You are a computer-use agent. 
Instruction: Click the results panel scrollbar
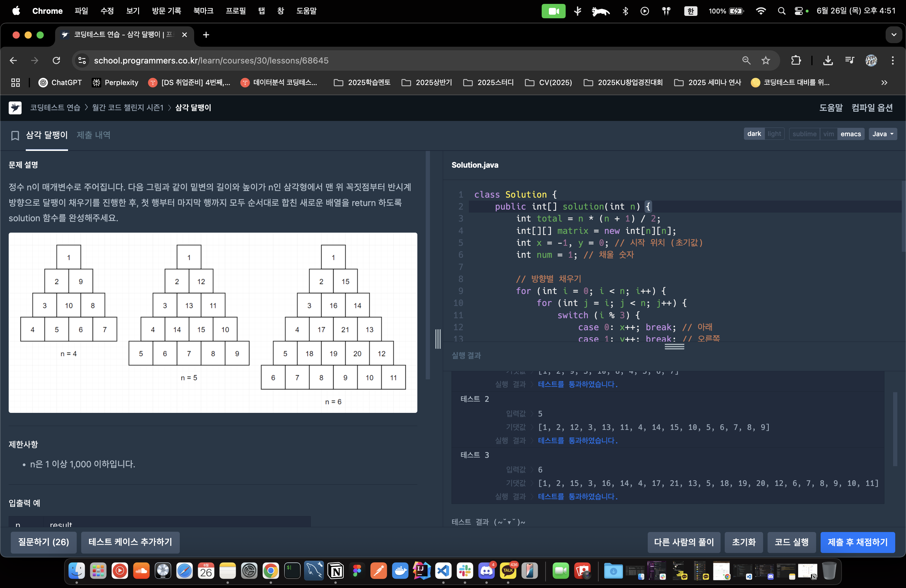point(895,429)
